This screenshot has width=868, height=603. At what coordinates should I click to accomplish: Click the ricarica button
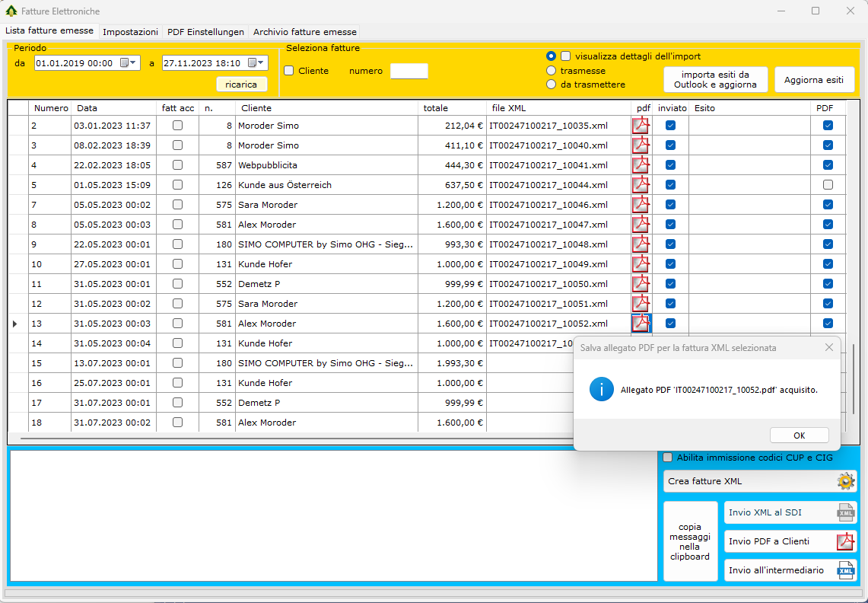(241, 85)
